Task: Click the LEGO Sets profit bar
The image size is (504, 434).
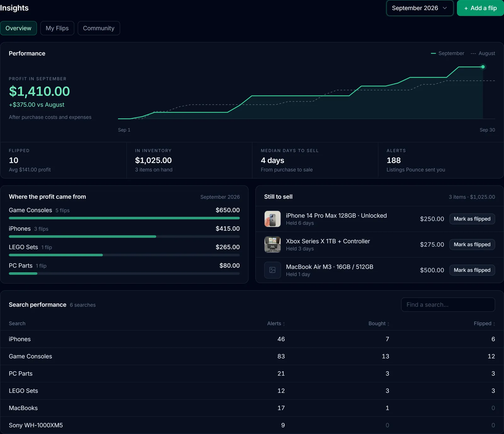Action: coord(124,255)
